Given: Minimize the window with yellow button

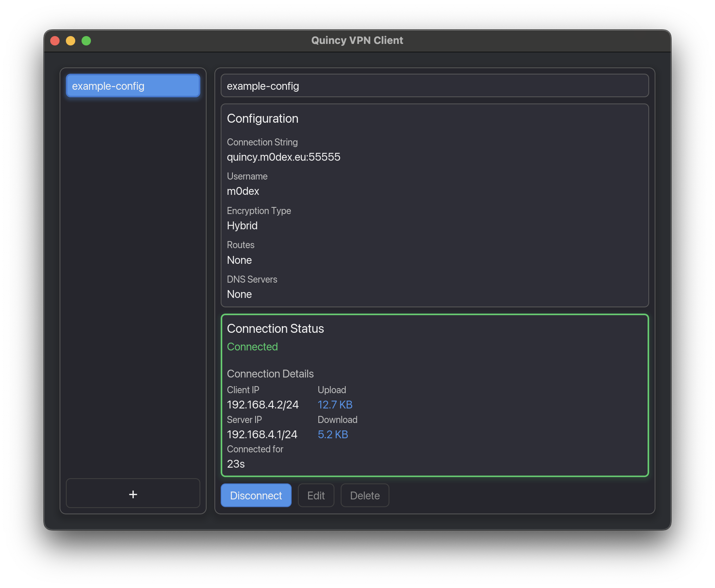Looking at the screenshot, I should (x=71, y=41).
